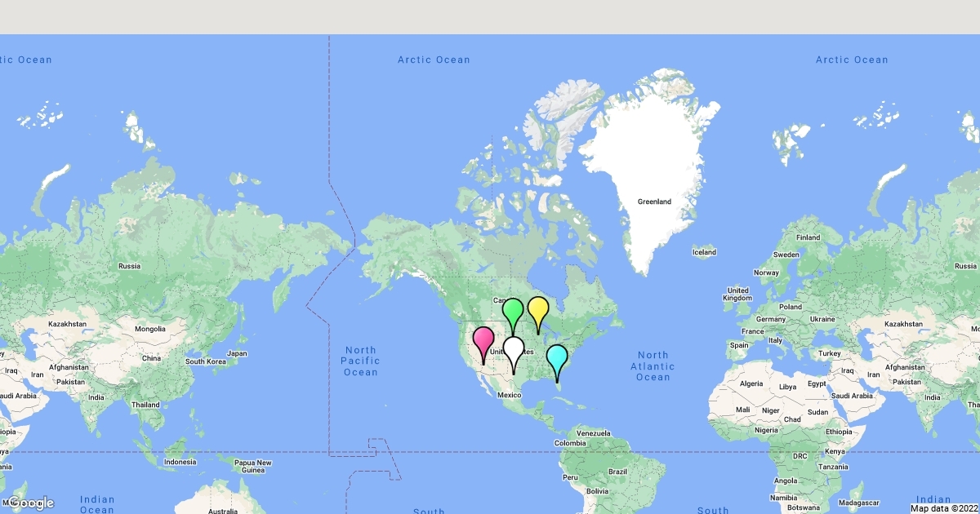Select the white map marker
Image resolution: width=980 pixels, height=514 pixels.
pyautogui.click(x=514, y=348)
